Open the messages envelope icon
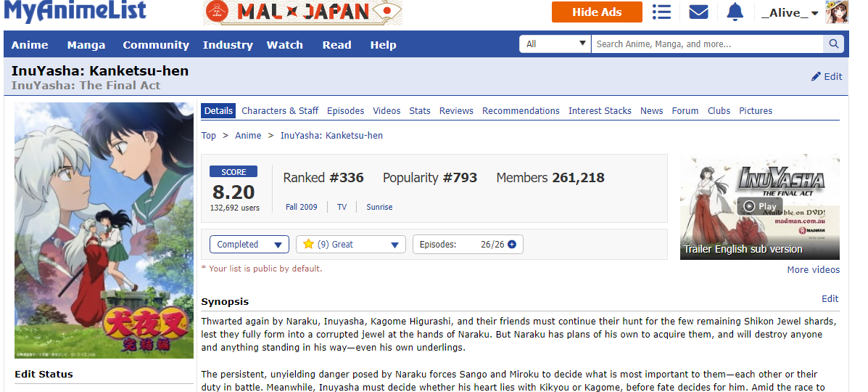This screenshot has width=868, height=392. coord(698,12)
